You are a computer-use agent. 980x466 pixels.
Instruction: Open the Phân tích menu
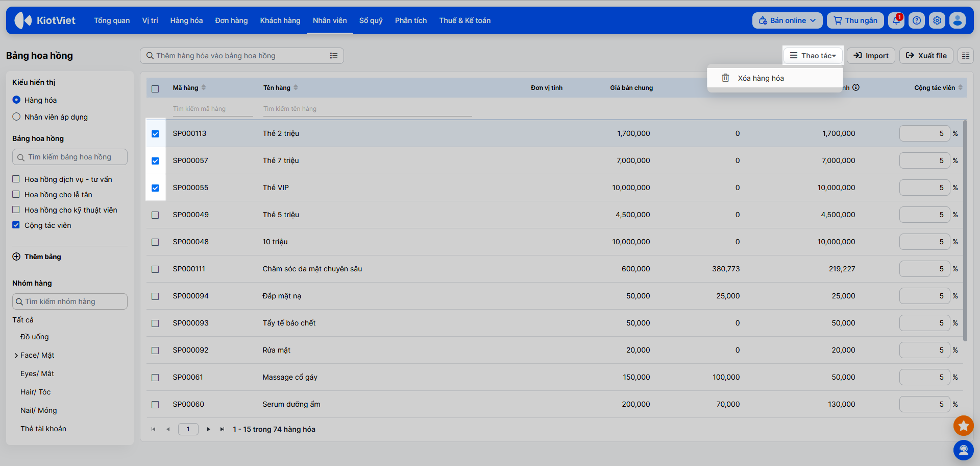(x=411, y=20)
